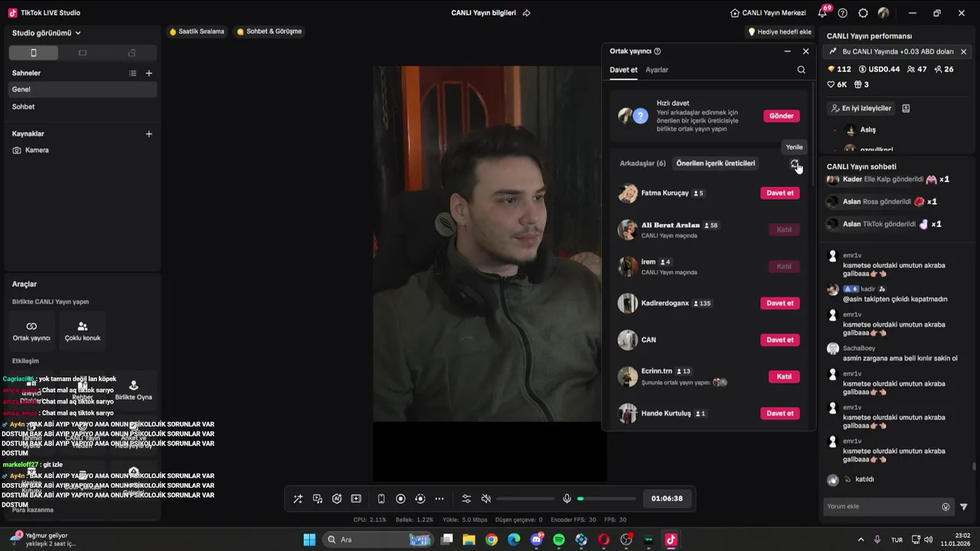Open CANLI Yayın Merkezi link
980x551 pixels.
(769, 13)
